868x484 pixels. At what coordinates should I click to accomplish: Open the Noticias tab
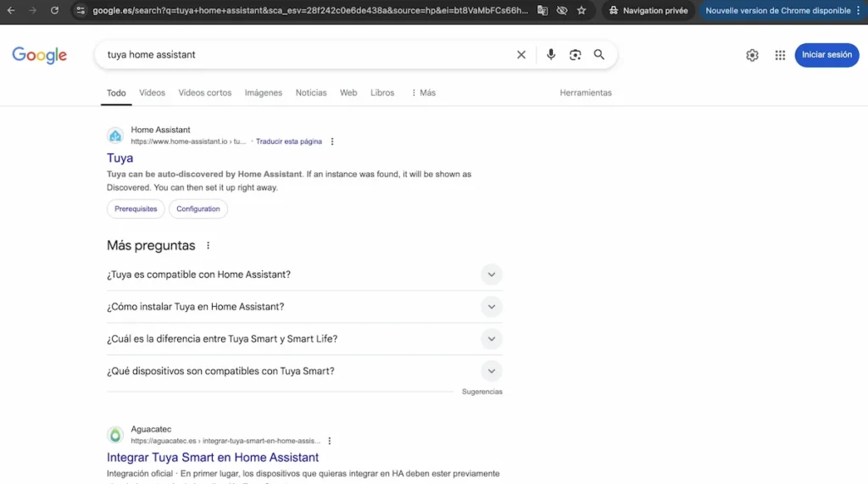311,93
